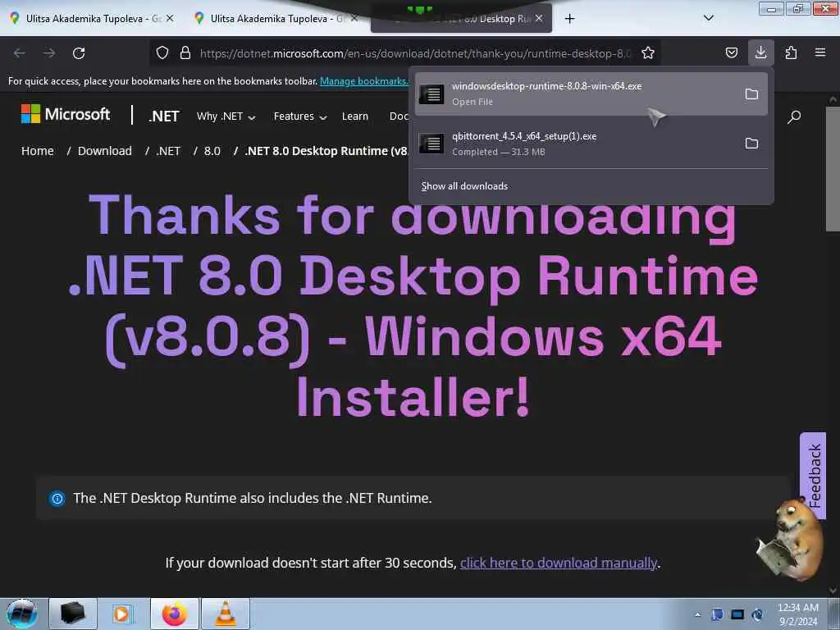840x630 pixels.
Task: Expand the Why .NET menu
Action: 226,116
